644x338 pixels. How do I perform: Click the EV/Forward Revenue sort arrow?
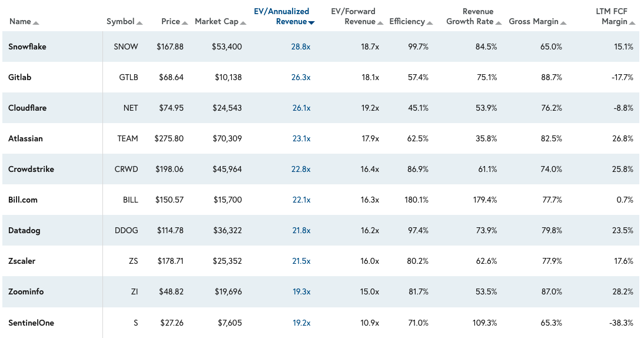[x=380, y=22]
